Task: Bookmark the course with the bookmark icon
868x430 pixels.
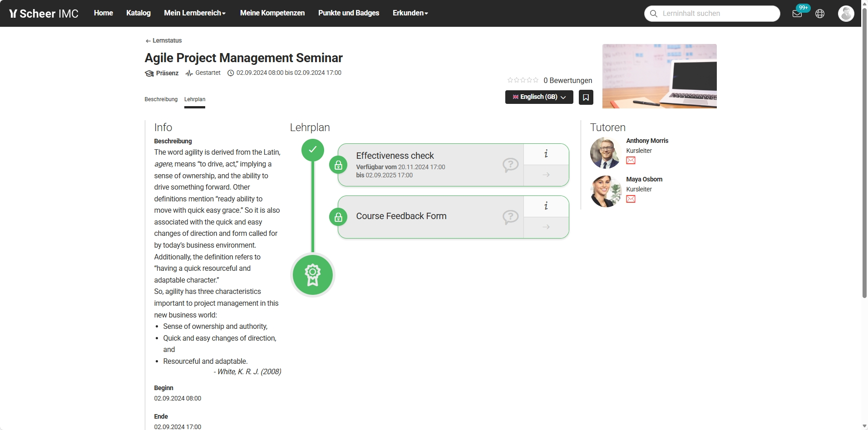Action: 586,97
